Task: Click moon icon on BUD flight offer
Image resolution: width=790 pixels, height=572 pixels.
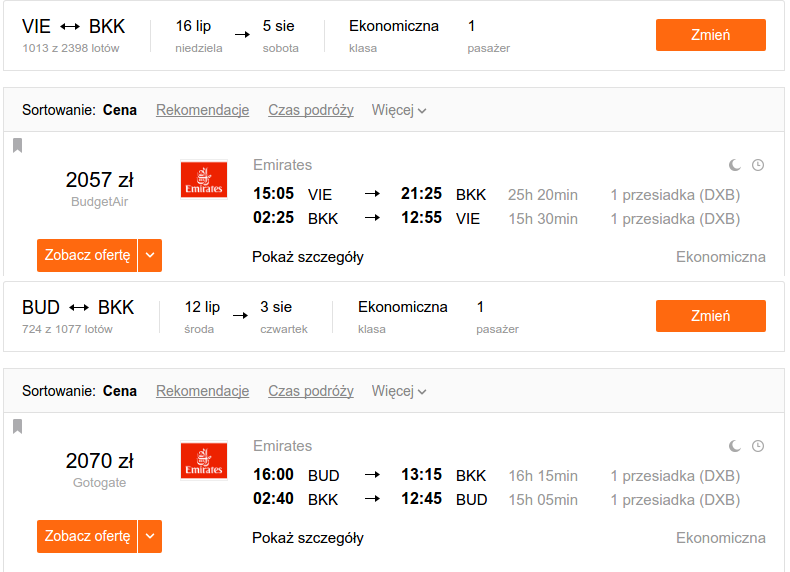Action: pos(735,446)
